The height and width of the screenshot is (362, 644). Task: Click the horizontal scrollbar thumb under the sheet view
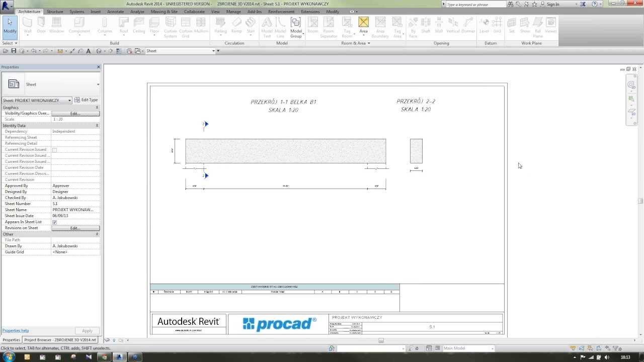tap(381, 340)
